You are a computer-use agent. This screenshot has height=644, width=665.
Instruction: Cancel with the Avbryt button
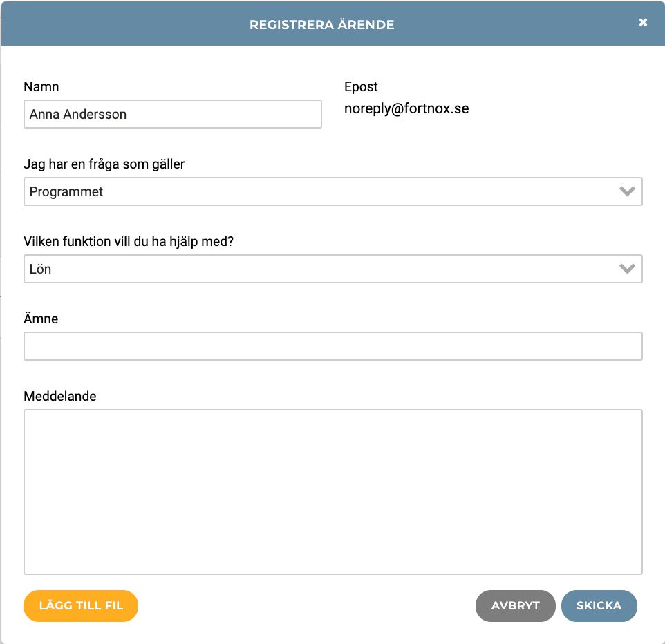click(515, 606)
